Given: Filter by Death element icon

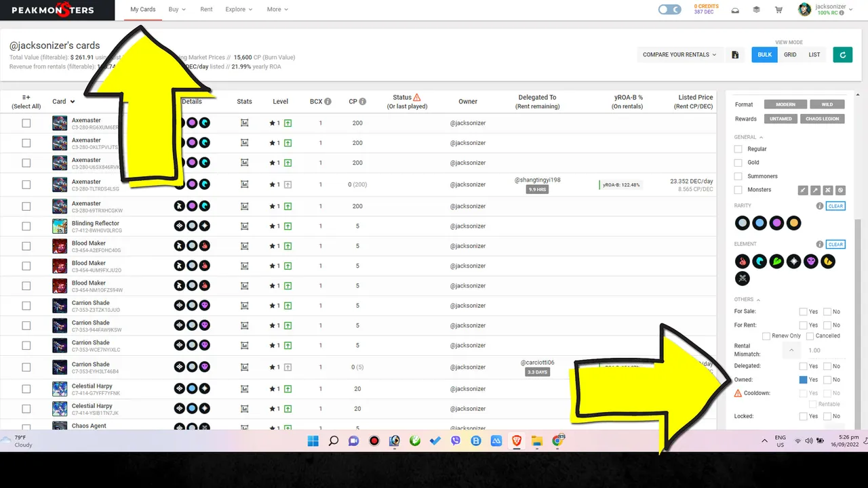Looking at the screenshot, I should 810,261.
